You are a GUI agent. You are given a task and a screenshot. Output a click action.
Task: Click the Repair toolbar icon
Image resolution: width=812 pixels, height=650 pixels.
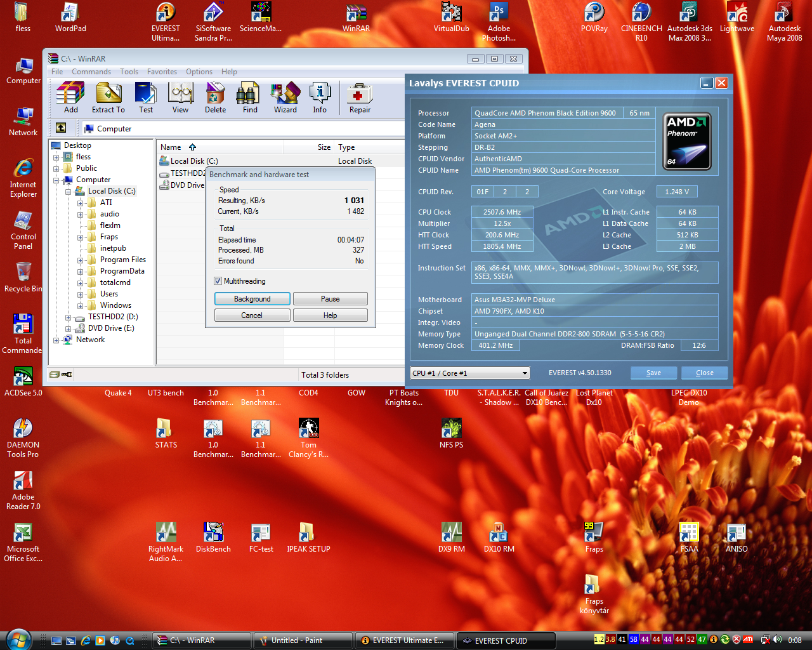360,98
